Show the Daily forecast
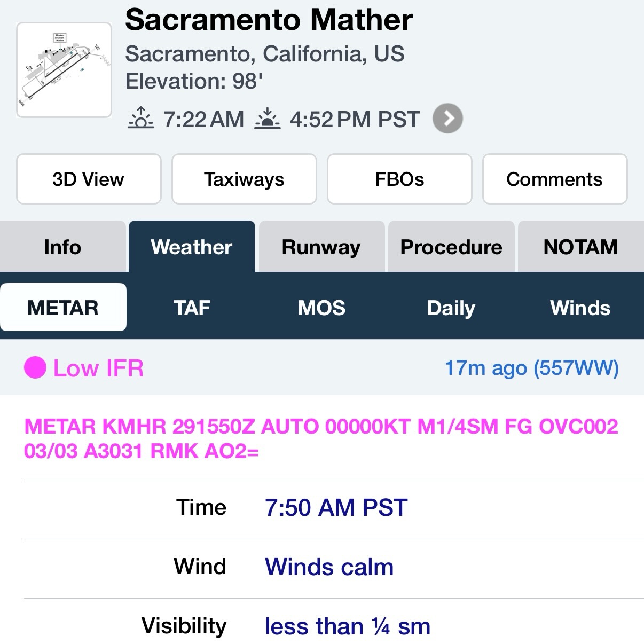This screenshot has height=644, width=644. tap(451, 308)
